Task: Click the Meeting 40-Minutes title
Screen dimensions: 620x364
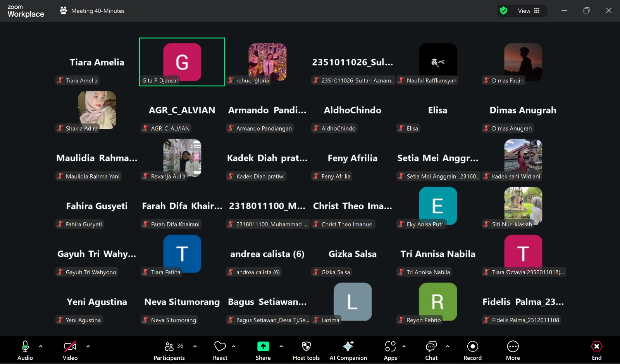Action: (98, 11)
